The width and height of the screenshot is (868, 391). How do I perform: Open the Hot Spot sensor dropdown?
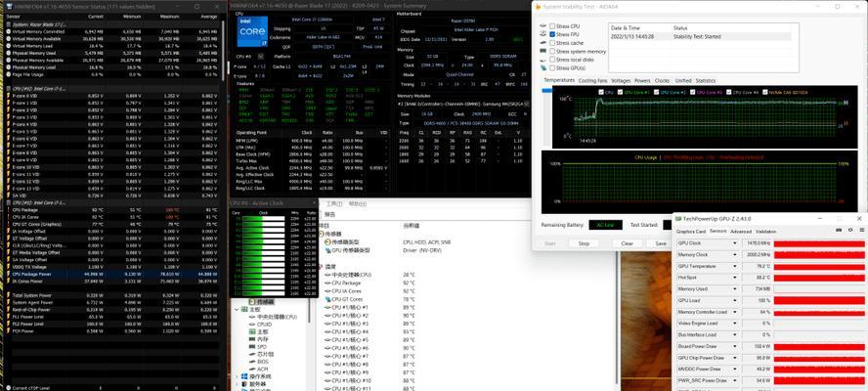pos(735,278)
